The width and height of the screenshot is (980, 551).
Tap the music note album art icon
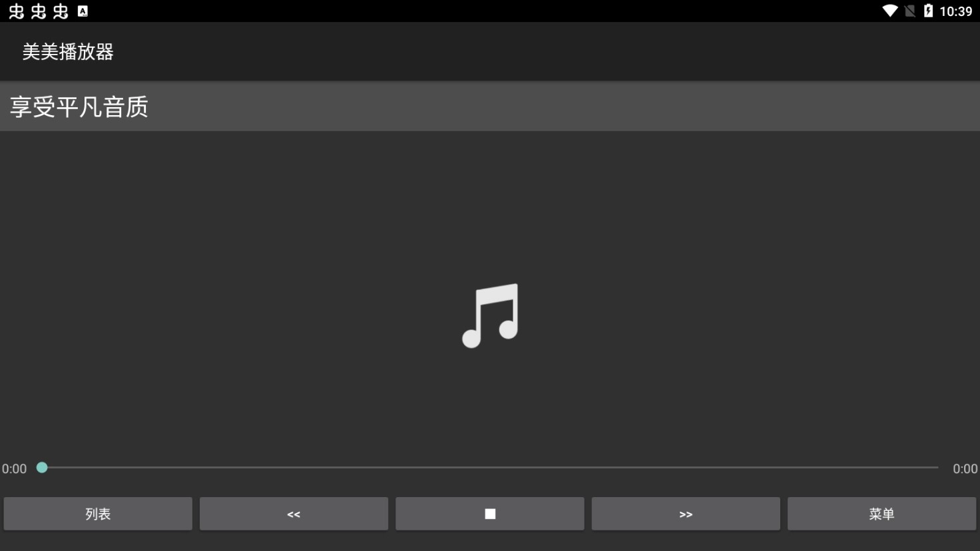pyautogui.click(x=491, y=315)
